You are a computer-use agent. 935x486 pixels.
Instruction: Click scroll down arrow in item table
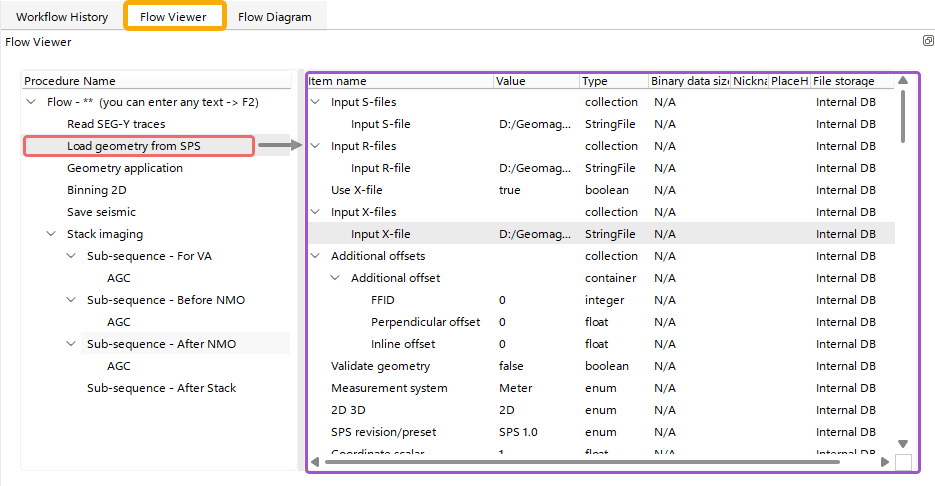click(x=903, y=444)
